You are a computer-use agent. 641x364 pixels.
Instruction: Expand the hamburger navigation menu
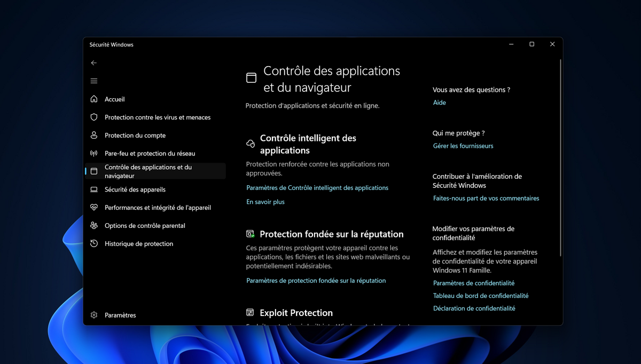(x=93, y=81)
